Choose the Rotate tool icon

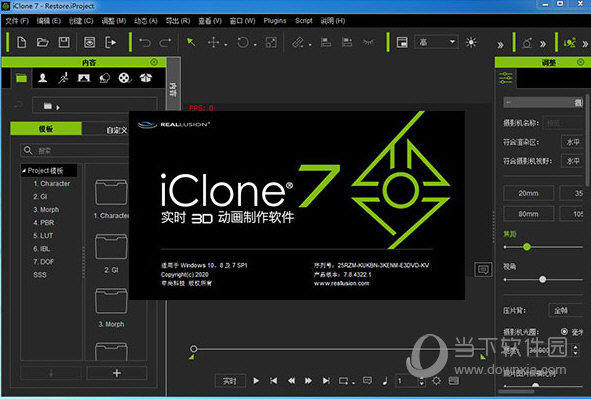click(x=243, y=42)
